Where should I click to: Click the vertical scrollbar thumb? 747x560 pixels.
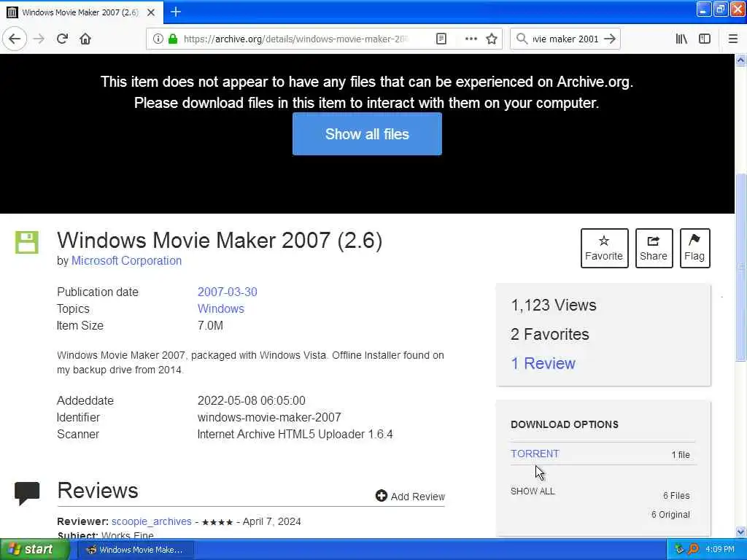(x=740, y=268)
